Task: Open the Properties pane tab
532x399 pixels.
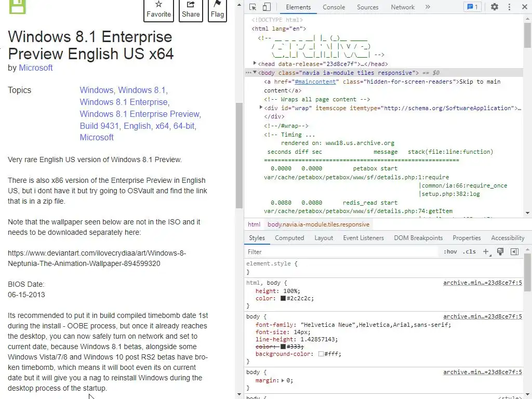Action: click(x=467, y=238)
